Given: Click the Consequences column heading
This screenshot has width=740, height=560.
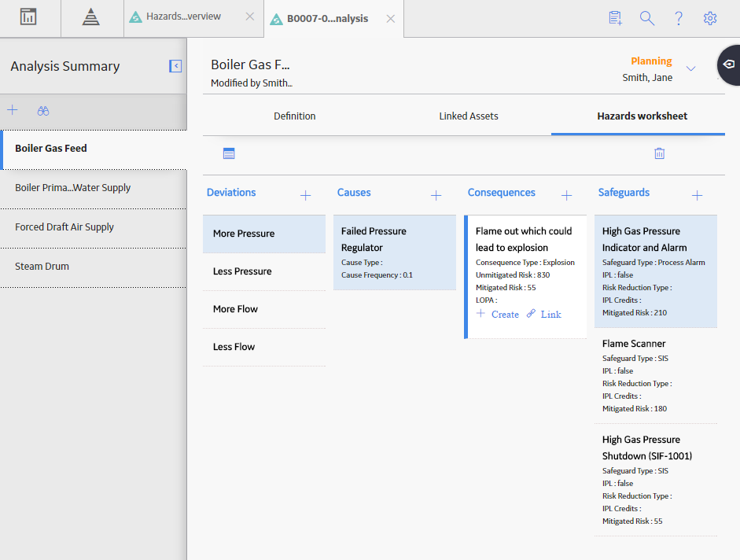Looking at the screenshot, I should click(501, 193).
